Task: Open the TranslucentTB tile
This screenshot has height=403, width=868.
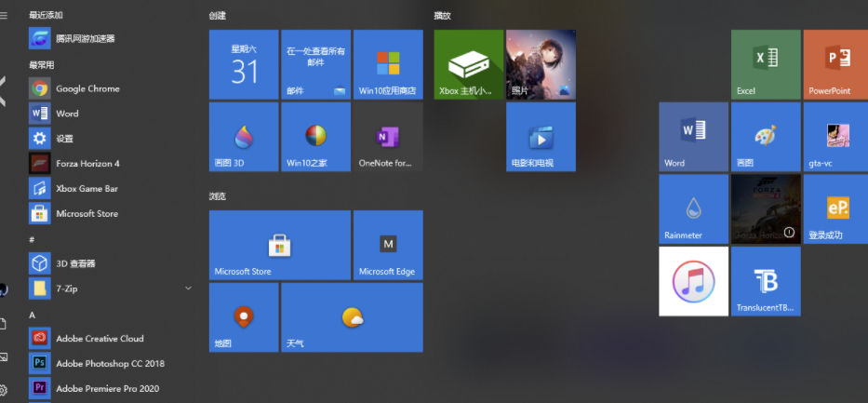Action: [x=766, y=281]
